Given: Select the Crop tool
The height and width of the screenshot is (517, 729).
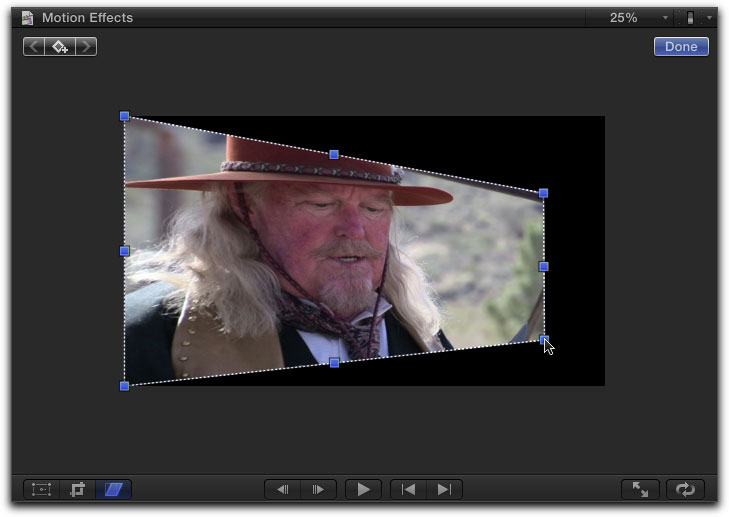Looking at the screenshot, I should point(78,490).
